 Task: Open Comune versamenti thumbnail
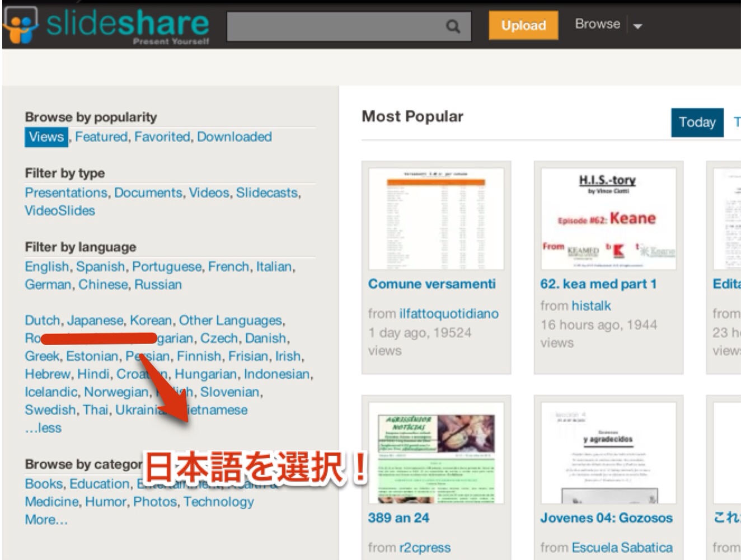(x=436, y=219)
